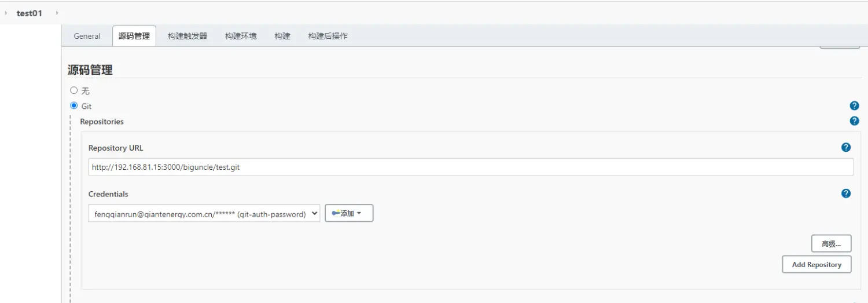The image size is (868, 303).
Task: Click into the Repository URL text field
Action: pyautogui.click(x=470, y=168)
